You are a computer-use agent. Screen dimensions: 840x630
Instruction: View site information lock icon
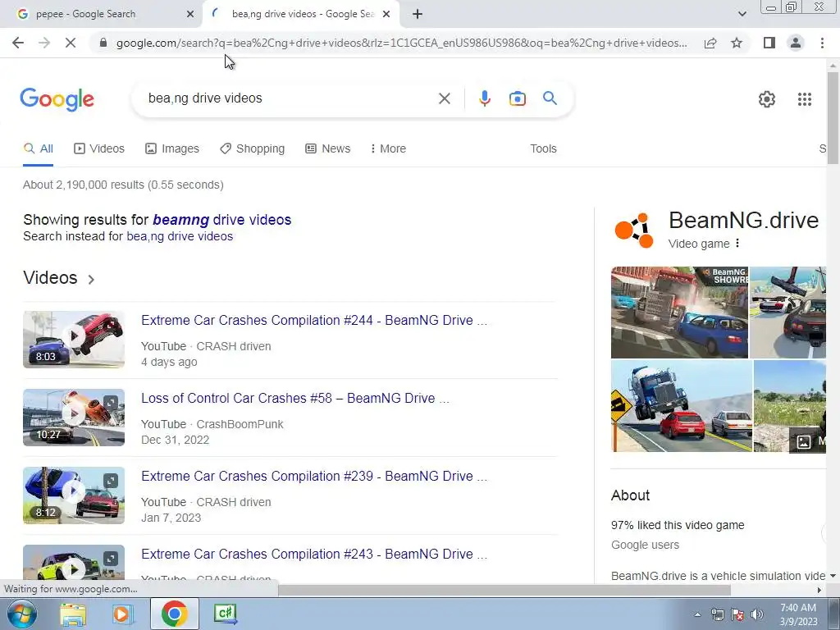(103, 43)
